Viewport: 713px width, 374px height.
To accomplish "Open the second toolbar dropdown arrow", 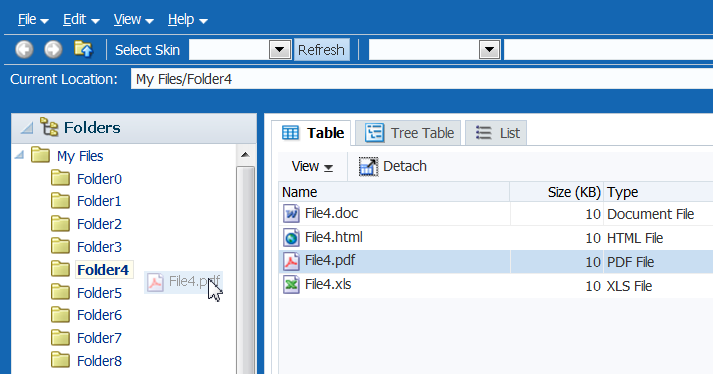I will [x=489, y=50].
